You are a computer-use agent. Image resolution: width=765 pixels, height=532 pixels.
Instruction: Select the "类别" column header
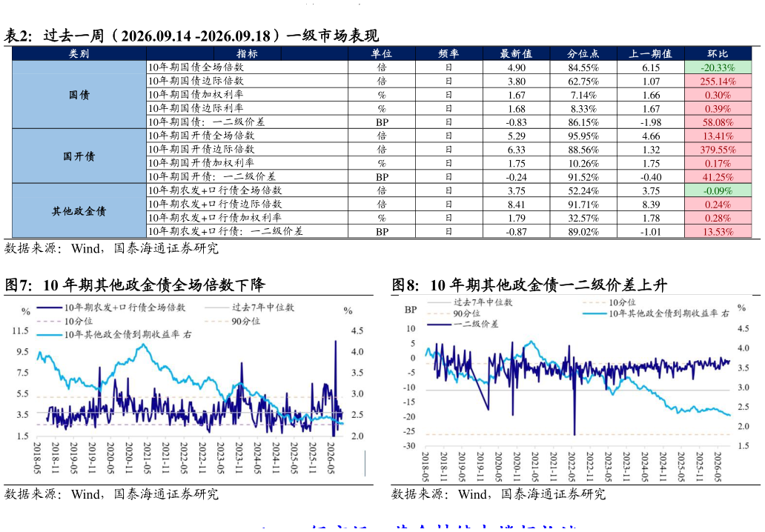pyautogui.click(x=79, y=53)
